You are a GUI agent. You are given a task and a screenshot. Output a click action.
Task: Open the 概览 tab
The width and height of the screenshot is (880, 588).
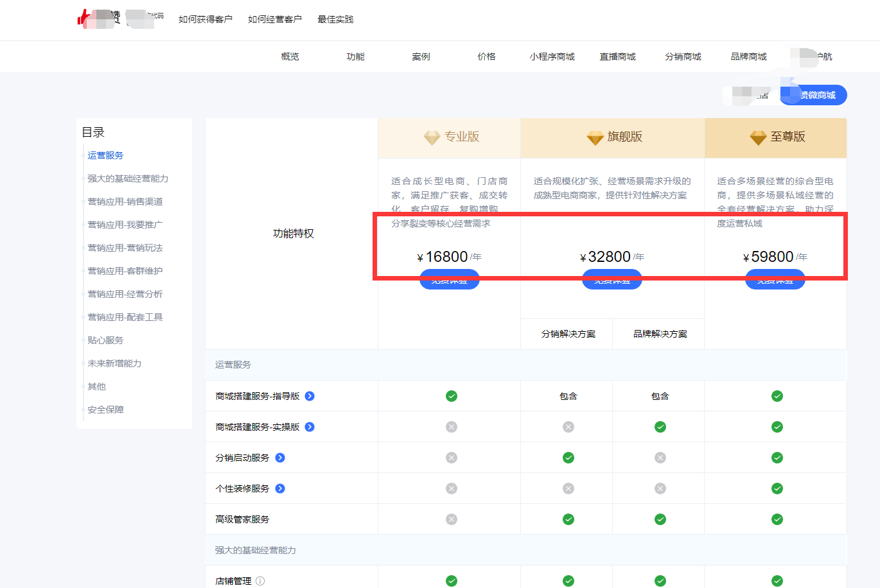pos(290,56)
